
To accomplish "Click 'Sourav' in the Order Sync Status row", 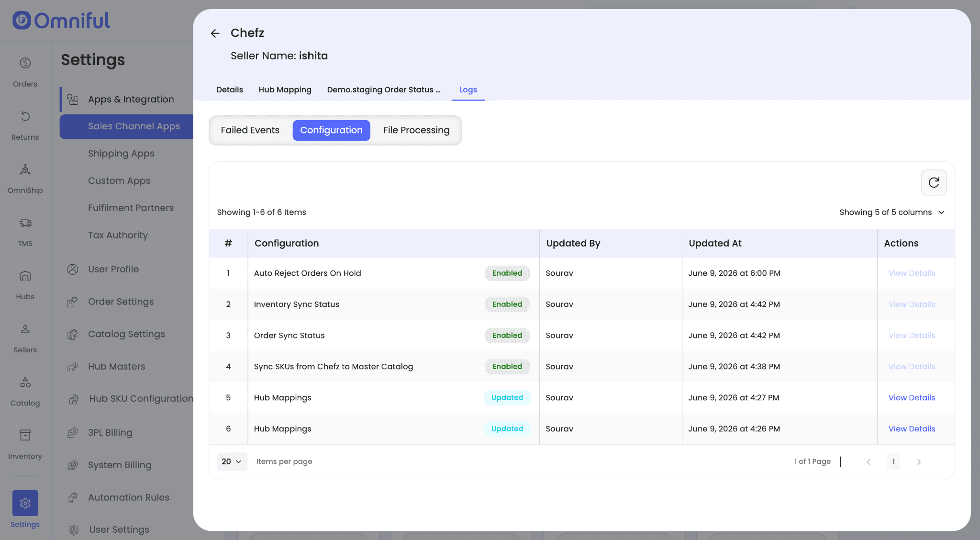I will tap(559, 336).
